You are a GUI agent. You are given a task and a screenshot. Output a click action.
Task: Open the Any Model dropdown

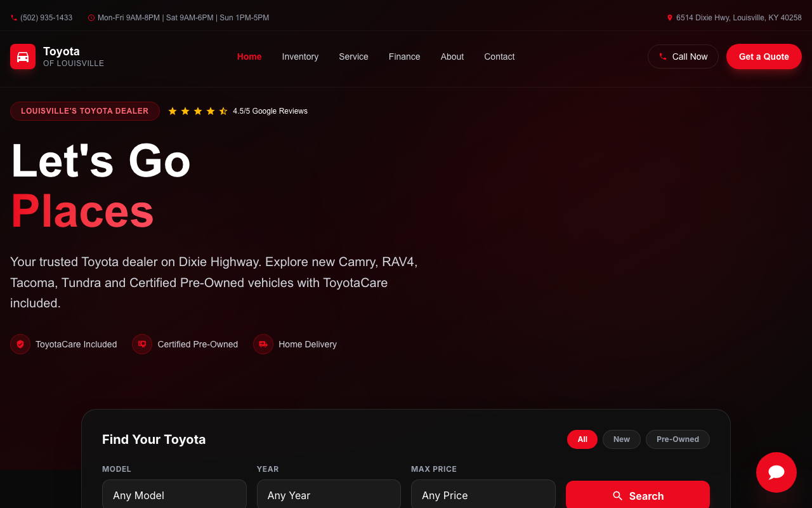pos(174,495)
